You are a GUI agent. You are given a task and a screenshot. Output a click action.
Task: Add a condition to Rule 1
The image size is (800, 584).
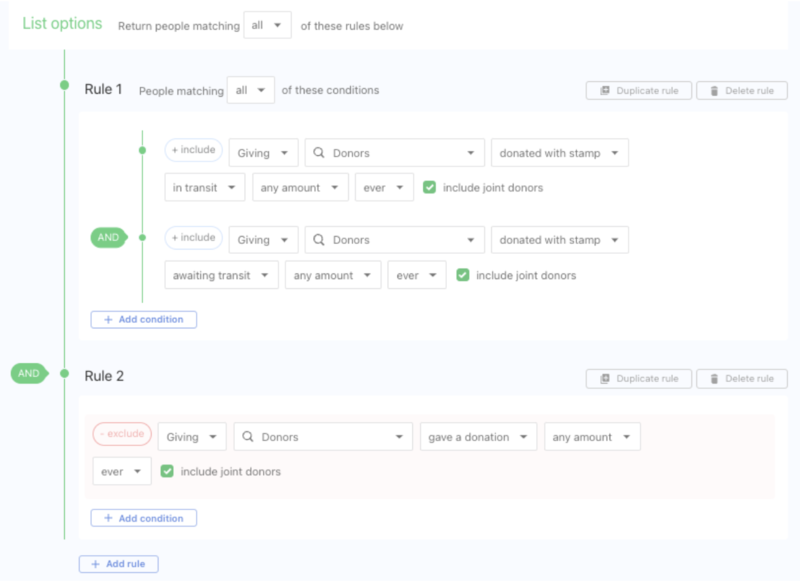pos(144,320)
